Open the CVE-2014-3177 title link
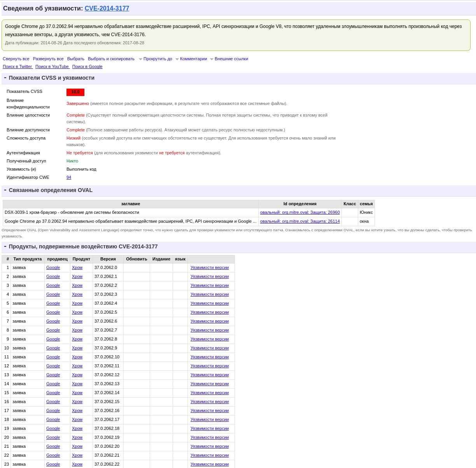Image resolution: width=476 pixels, height=468 pixels. [x=107, y=9]
